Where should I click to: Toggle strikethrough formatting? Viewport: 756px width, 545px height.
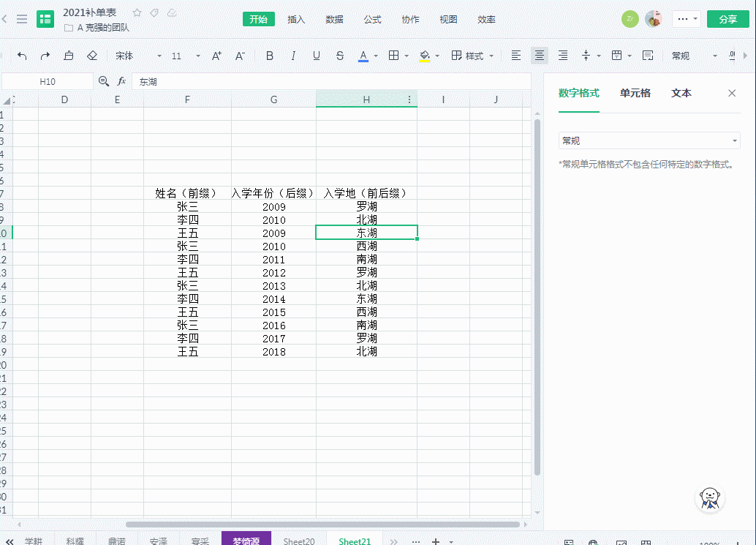[340, 56]
